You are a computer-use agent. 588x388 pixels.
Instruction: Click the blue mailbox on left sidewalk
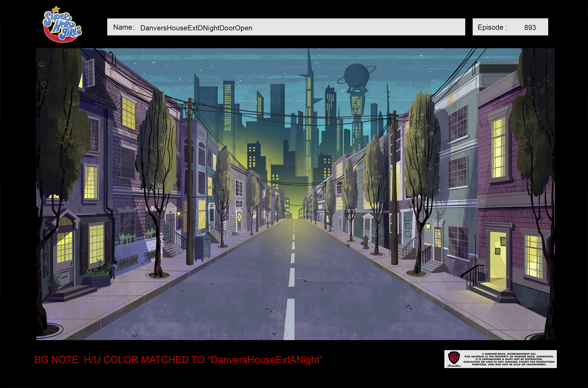click(x=202, y=247)
